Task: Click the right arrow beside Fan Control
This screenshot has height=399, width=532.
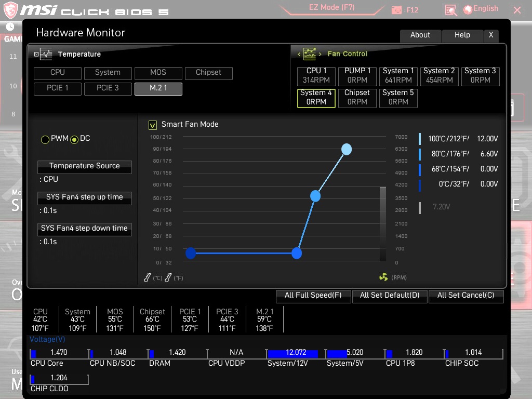Action: pos(320,54)
